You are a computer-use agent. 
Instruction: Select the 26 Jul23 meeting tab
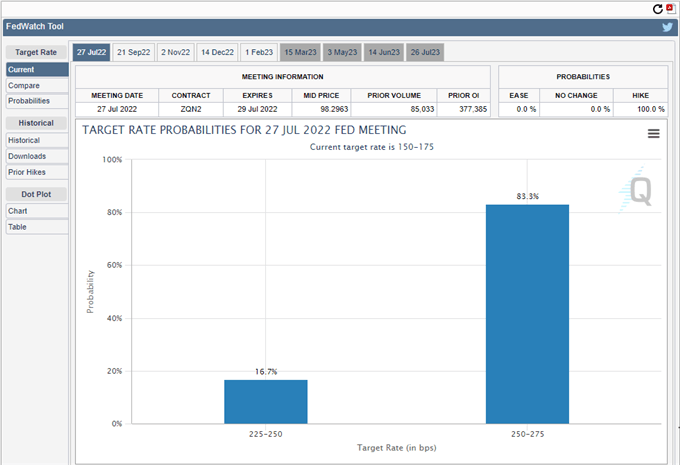click(x=425, y=52)
